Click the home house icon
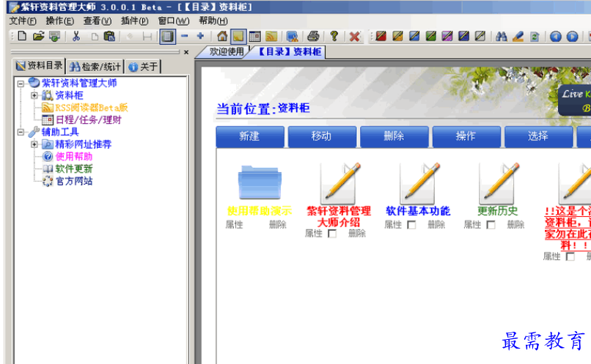Screen dimensions: 591x364 pos(222,36)
